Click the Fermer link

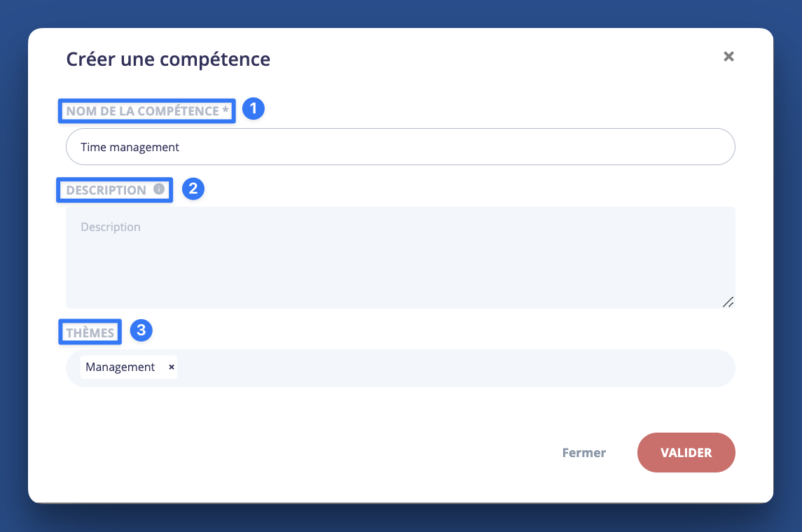click(x=583, y=453)
